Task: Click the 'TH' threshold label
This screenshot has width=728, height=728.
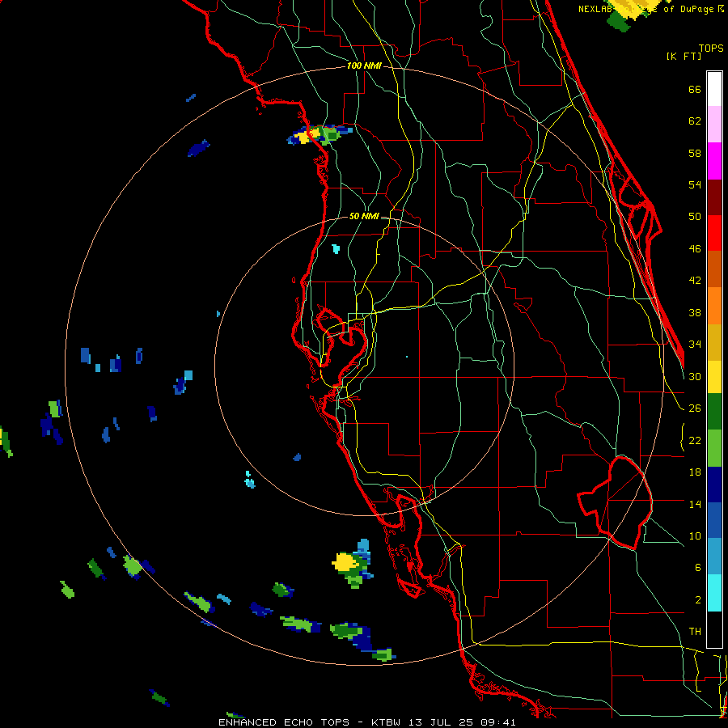Action: tap(695, 632)
